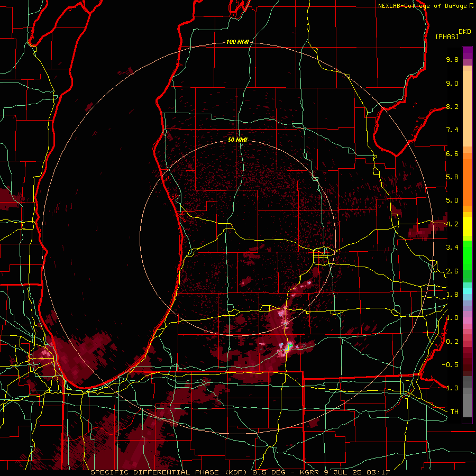Click the 6.6 scale value

pyautogui.click(x=452, y=153)
